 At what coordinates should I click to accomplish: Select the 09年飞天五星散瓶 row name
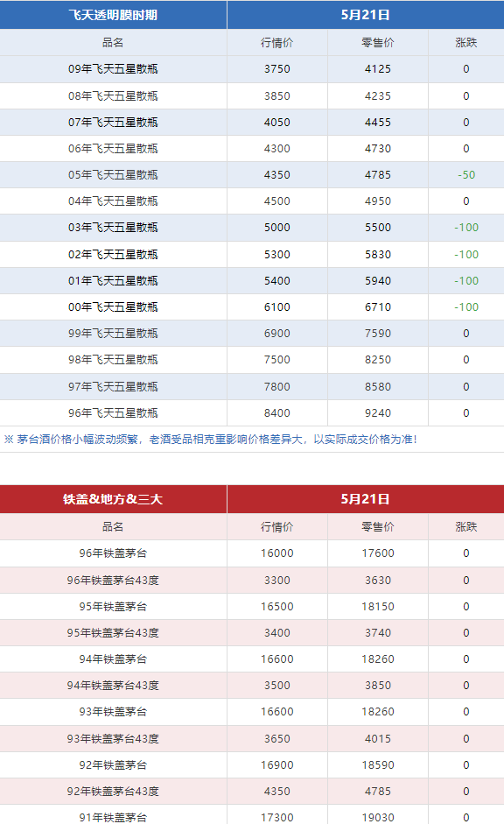coord(113,69)
